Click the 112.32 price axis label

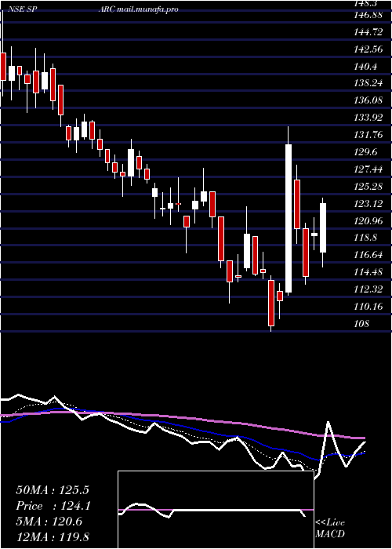(368, 289)
